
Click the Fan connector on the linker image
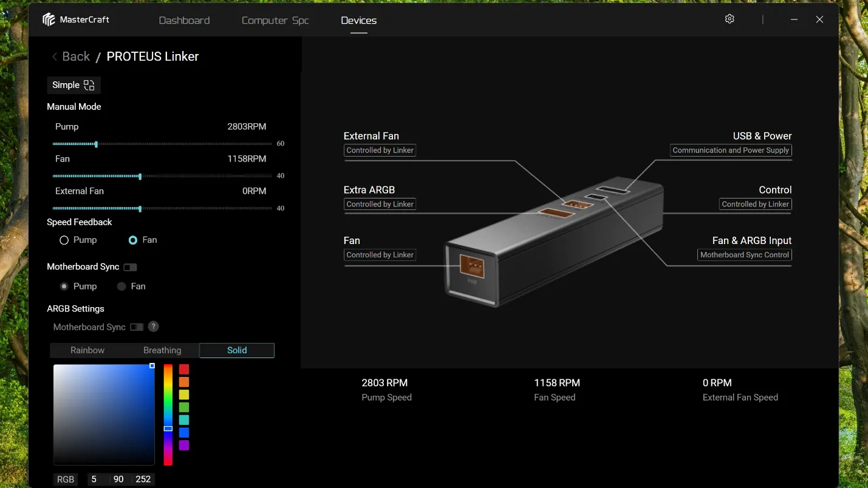click(472, 266)
